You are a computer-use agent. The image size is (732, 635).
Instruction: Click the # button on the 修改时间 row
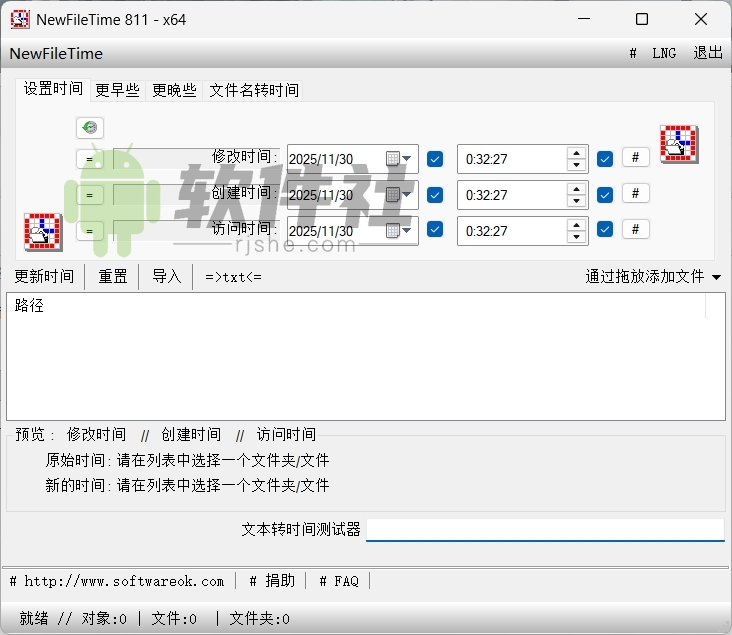635,157
